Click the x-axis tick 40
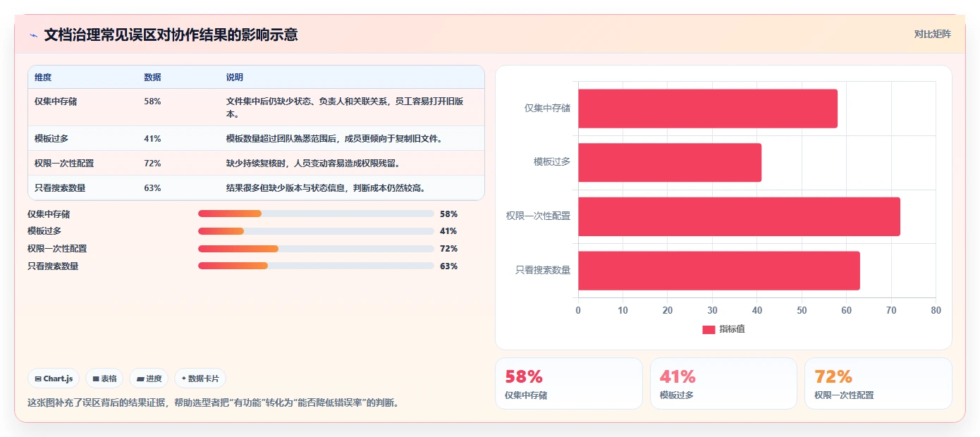The width and height of the screenshot is (980, 437). [757, 311]
